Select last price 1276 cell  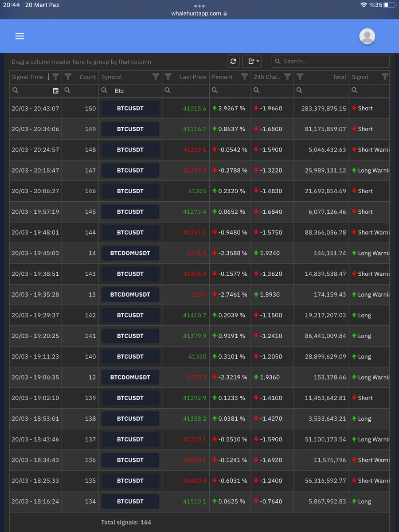click(185, 294)
